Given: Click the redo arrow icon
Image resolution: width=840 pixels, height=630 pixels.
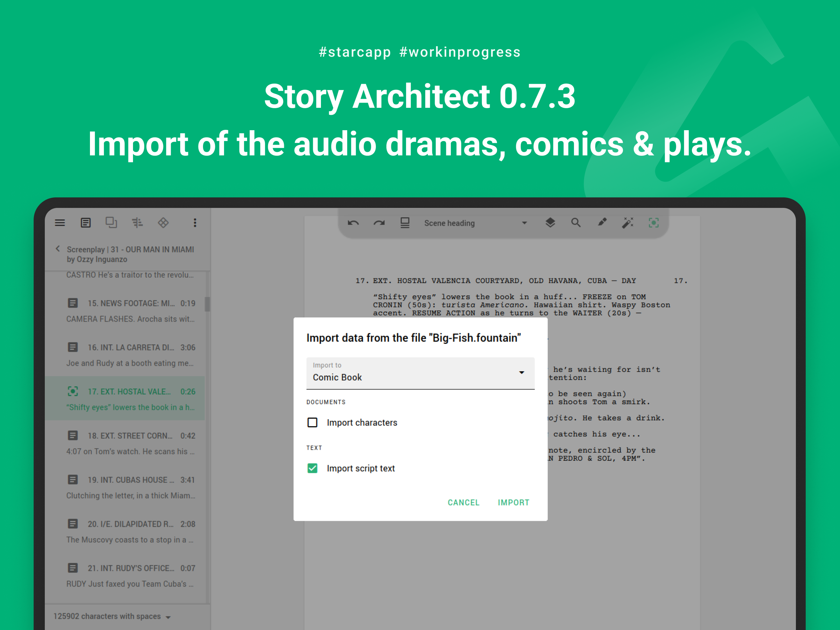Looking at the screenshot, I should pyautogui.click(x=379, y=223).
